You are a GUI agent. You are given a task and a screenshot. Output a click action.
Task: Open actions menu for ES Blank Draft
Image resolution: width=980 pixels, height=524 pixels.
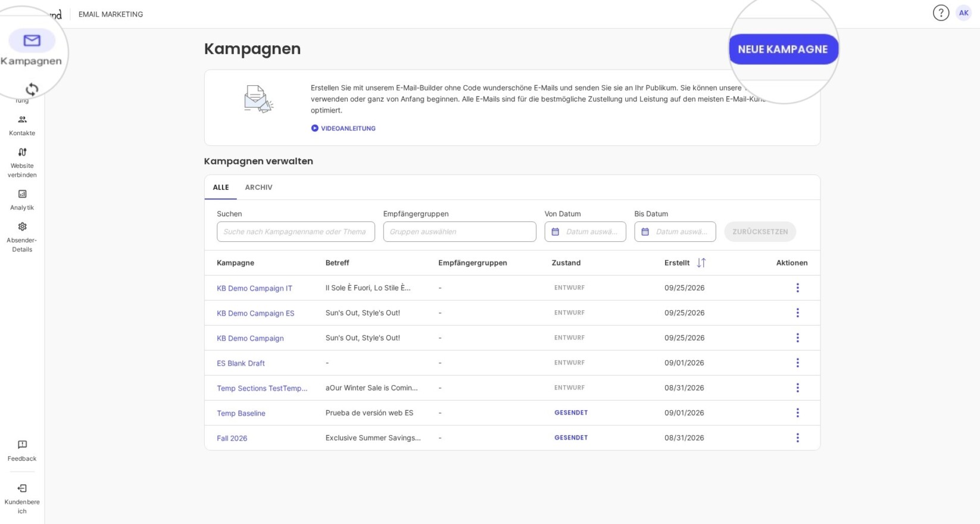[x=798, y=363]
